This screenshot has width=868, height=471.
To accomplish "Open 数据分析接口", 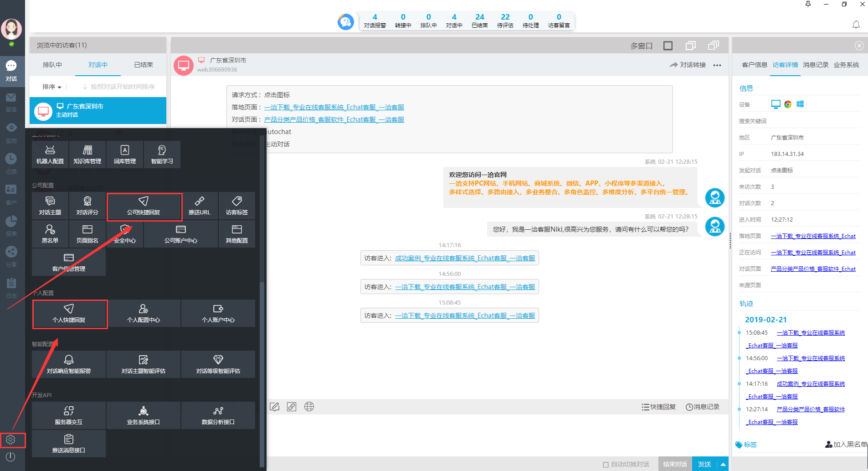I will tap(218, 415).
